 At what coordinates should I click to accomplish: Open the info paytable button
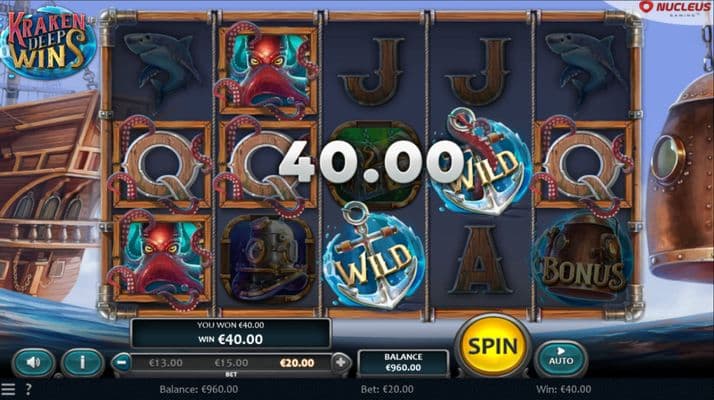tap(82, 363)
